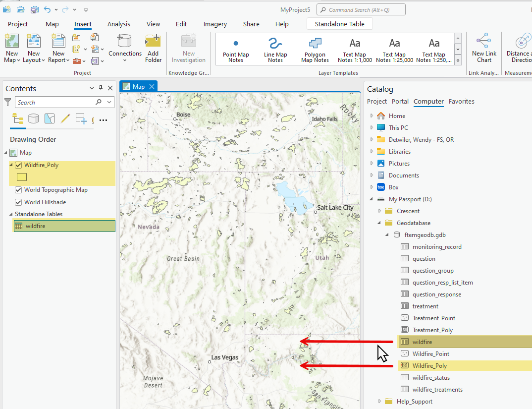The width and height of the screenshot is (532, 409).
Task: Switch to the Catalog pane's Portal tab
Action: (400, 101)
